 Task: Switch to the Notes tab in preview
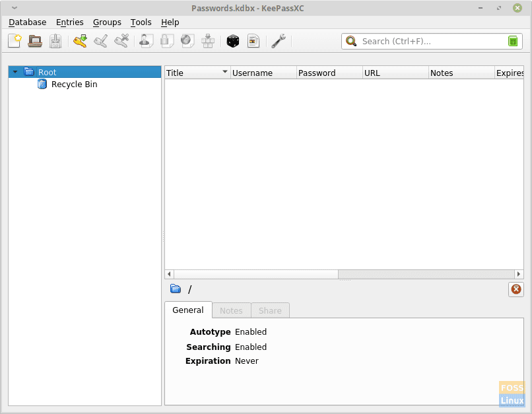pos(231,310)
